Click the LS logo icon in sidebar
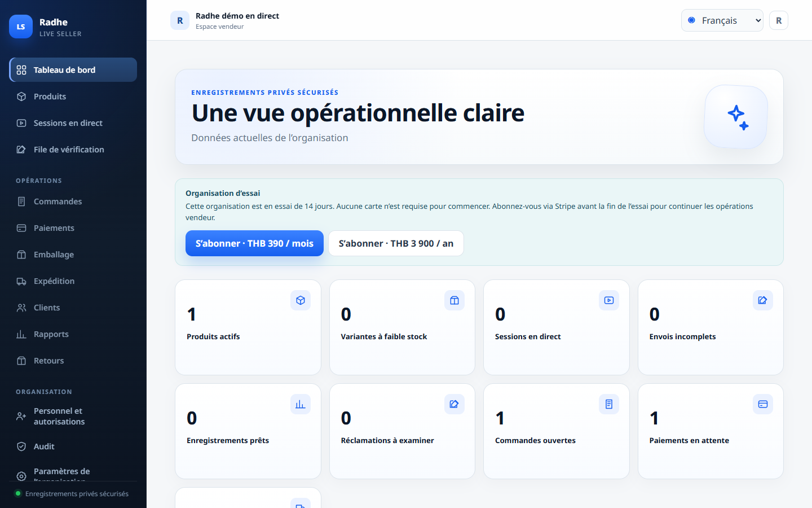This screenshot has width=812, height=508. click(21, 27)
